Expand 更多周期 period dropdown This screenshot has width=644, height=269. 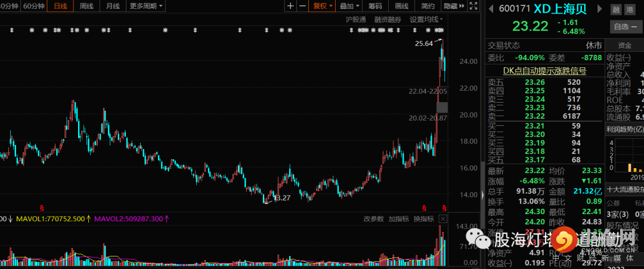click(x=146, y=6)
